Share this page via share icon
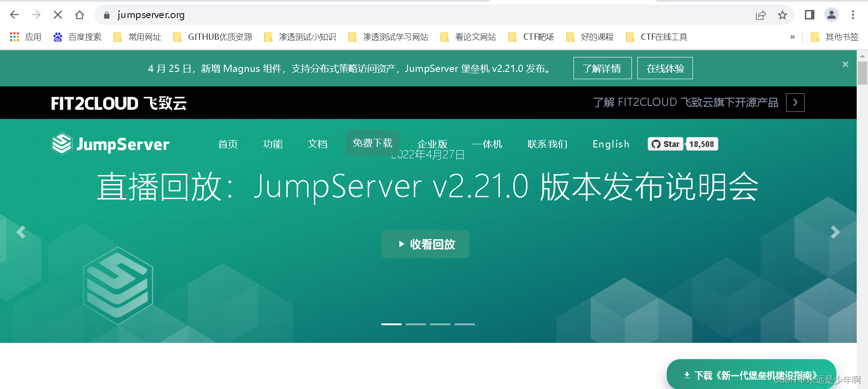The width and height of the screenshot is (868, 389). pyautogui.click(x=761, y=15)
